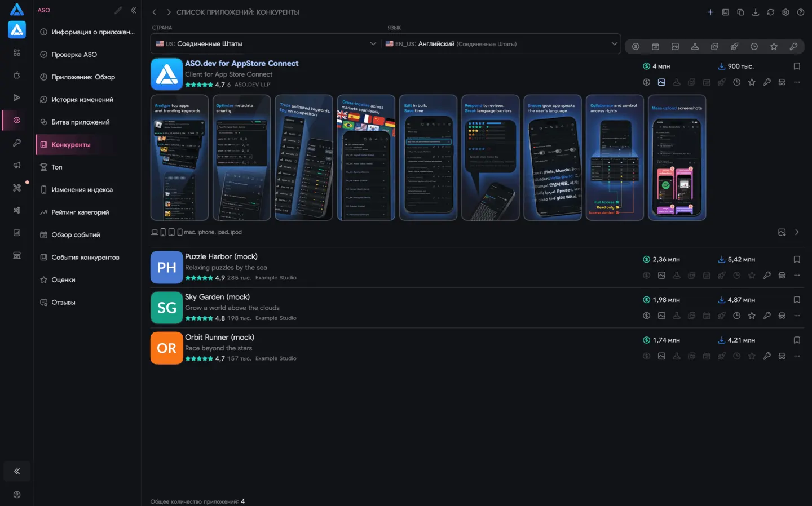The image size is (812, 506).
Task: Open the more options menu for Orbit Runner
Action: (x=797, y=356)
